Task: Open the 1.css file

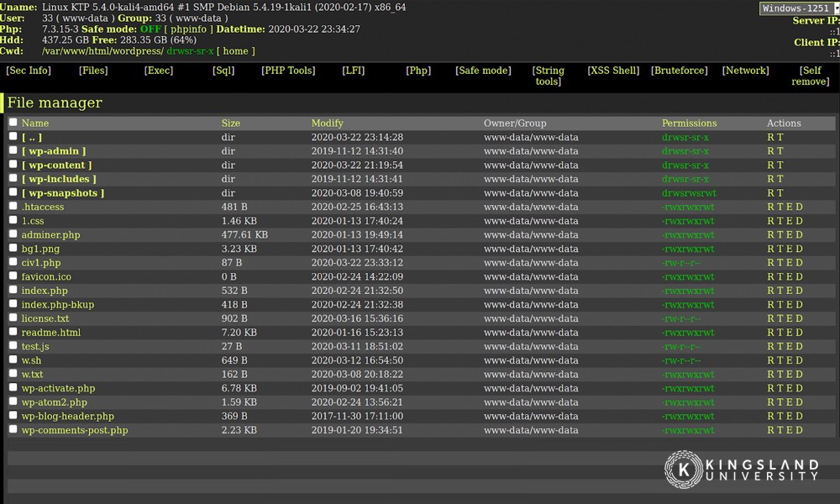Action: (33, 221)
